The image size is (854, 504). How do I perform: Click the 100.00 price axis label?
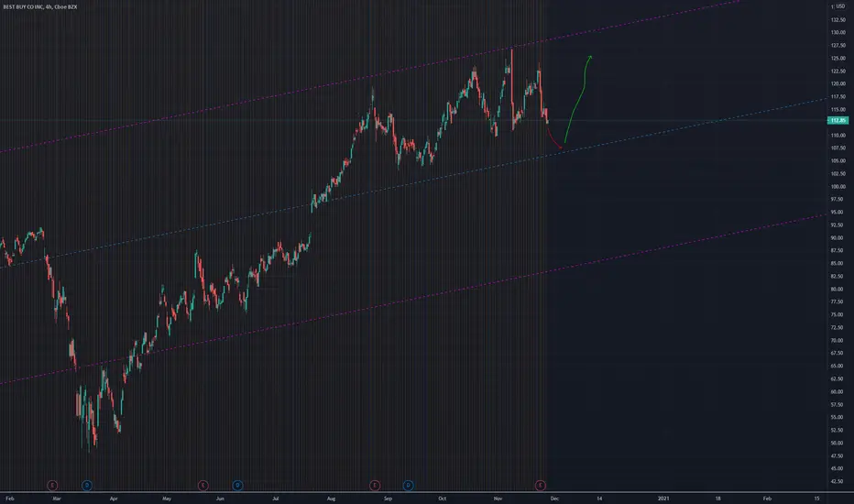click(838, 186)
